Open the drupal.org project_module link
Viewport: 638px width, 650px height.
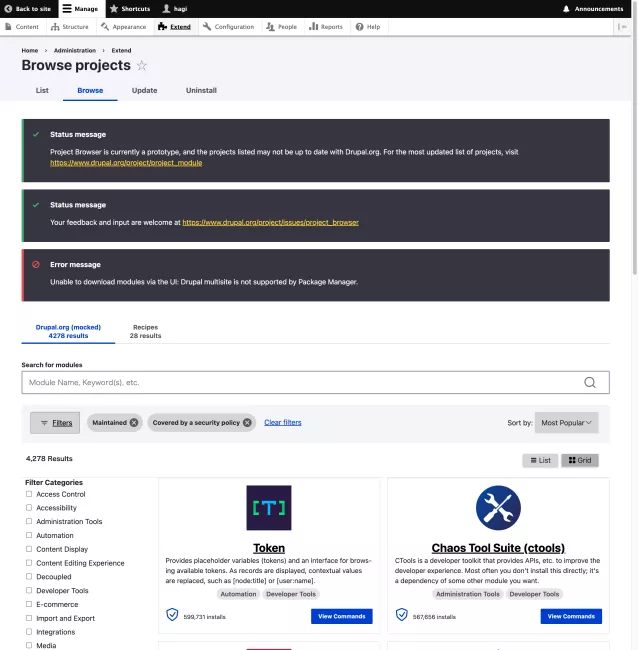[x=126, y=163]
